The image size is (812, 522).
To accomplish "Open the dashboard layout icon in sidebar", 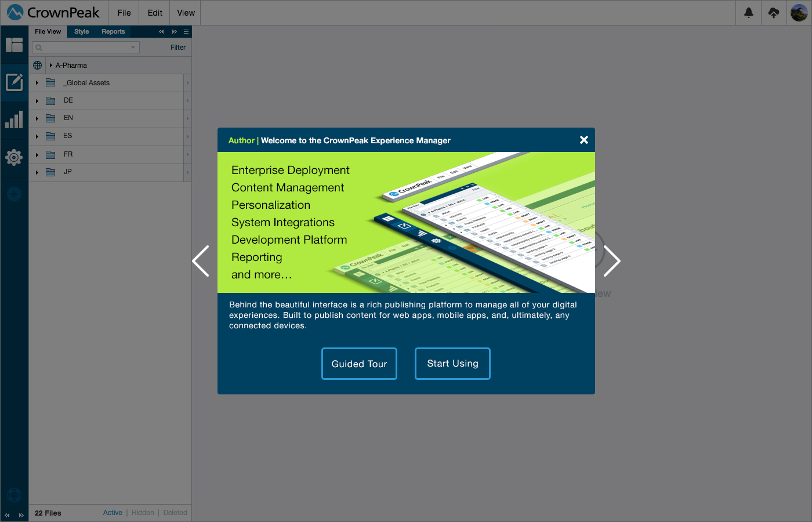I will point(14,45).
